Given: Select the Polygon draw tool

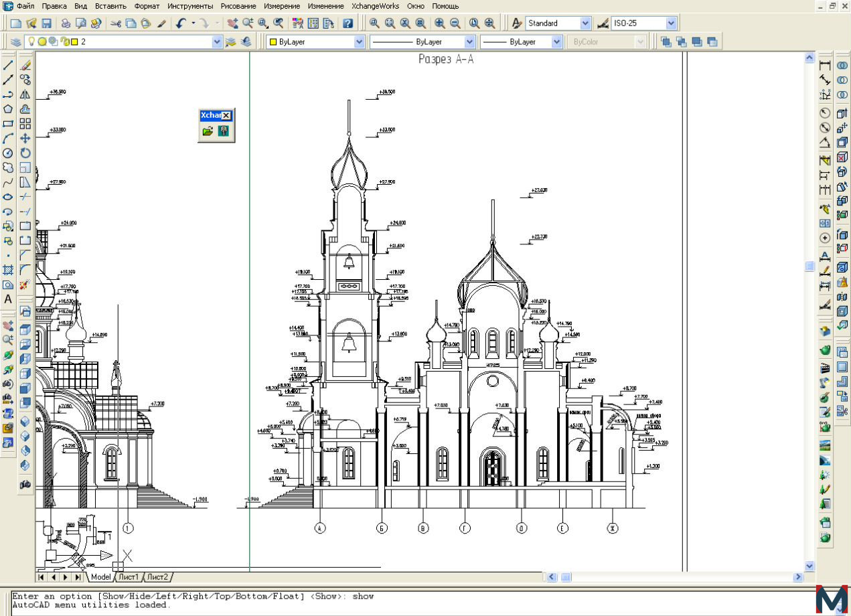Looking at the screenshot, I should pos(8,108).
